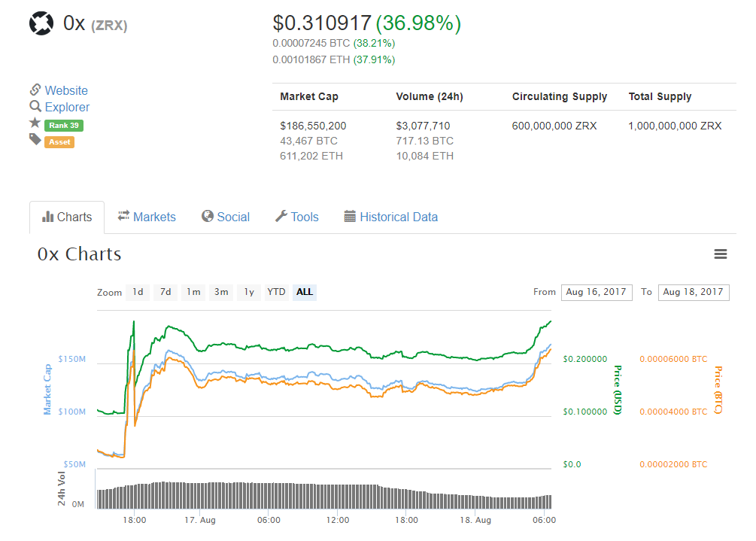Switch to the Charts tab

(67, 217)
